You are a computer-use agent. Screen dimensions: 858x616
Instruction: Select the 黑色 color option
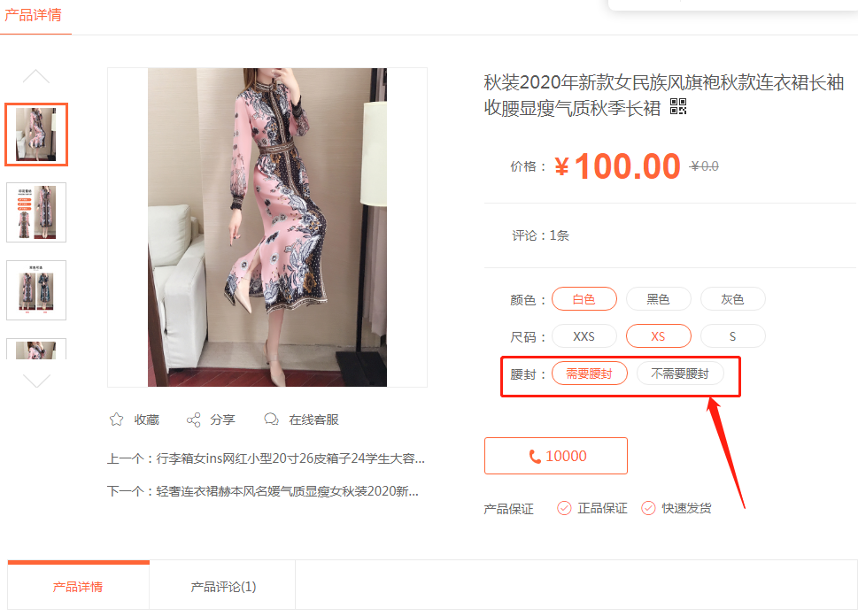[658, 299]
